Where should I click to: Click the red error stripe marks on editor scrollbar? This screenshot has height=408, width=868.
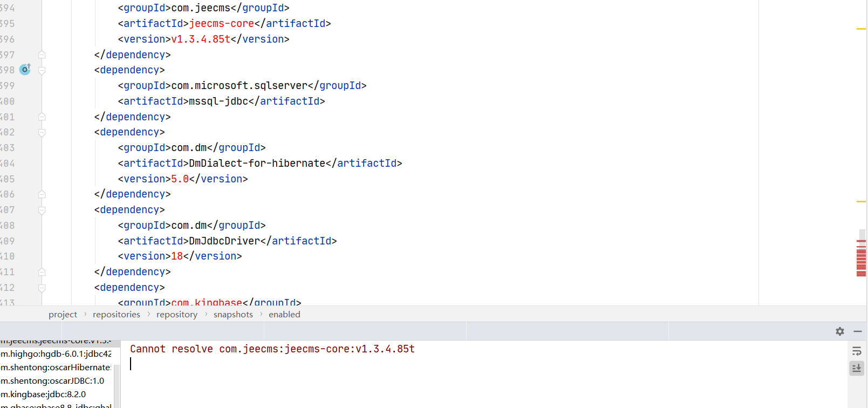(x=861, y=258)
